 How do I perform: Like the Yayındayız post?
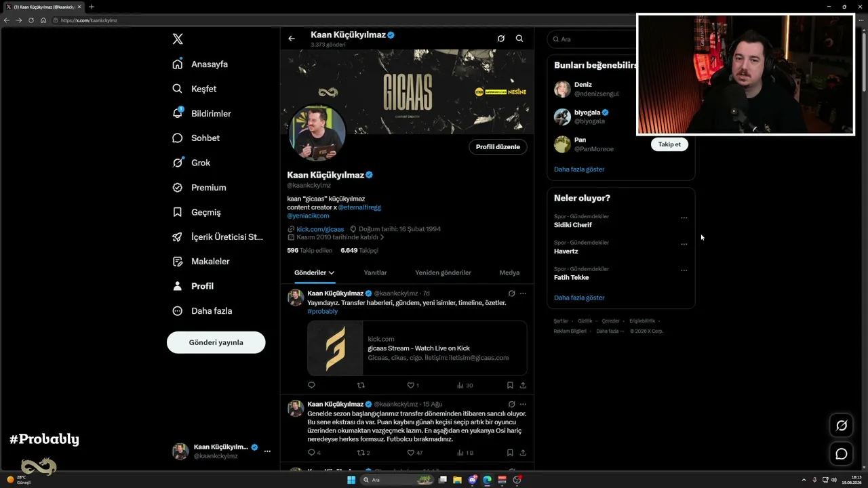pyautogui.click(x=412, y=385)
